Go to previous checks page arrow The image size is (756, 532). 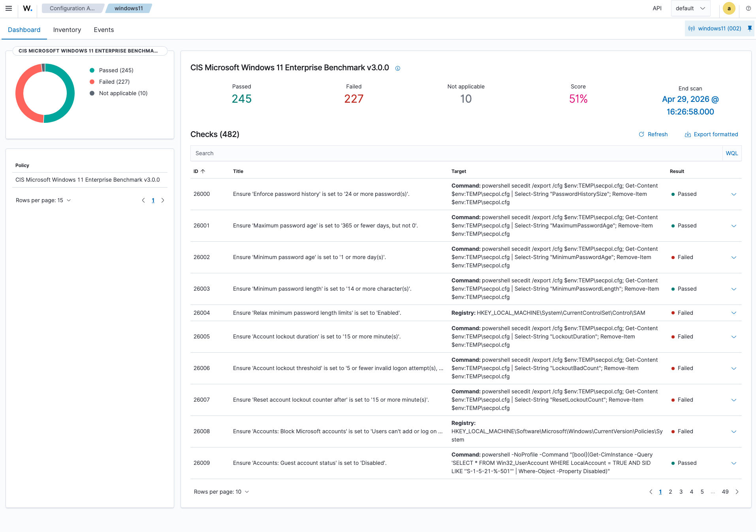651,492
